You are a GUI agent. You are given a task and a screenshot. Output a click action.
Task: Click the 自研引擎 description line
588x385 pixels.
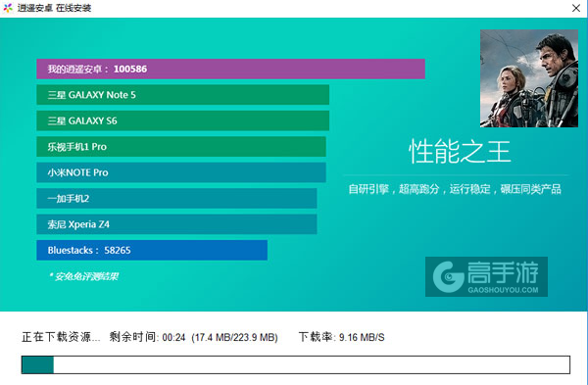tap(455, 189)
